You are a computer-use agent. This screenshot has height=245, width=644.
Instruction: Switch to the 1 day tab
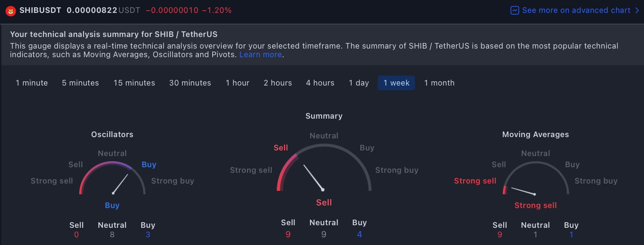click(359, 83)
